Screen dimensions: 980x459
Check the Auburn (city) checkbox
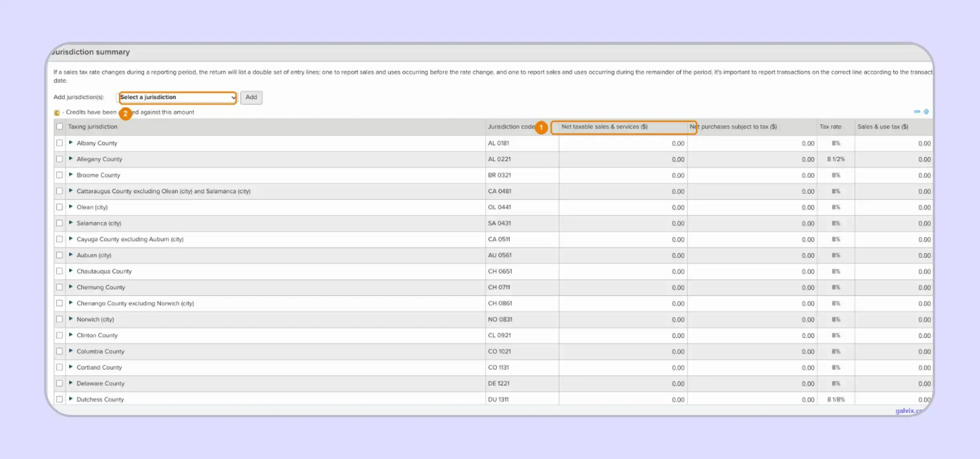click(60, 255)
